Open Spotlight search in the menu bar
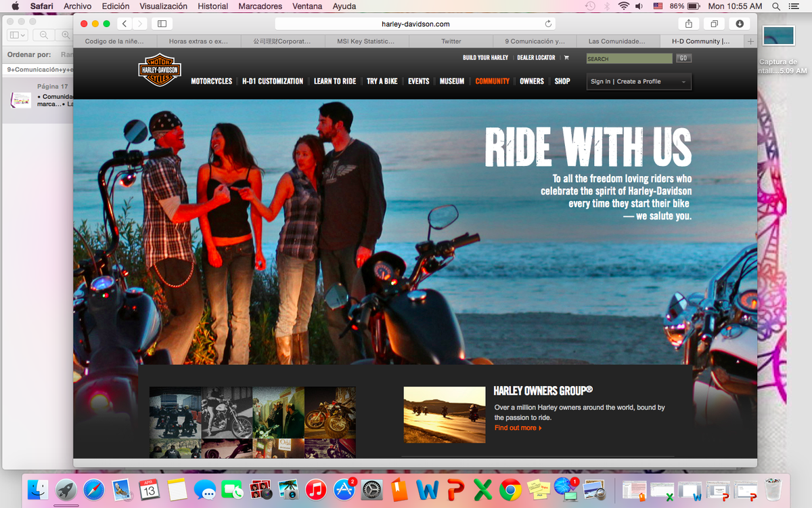This screenshot has width=812, height=508. 776,6
